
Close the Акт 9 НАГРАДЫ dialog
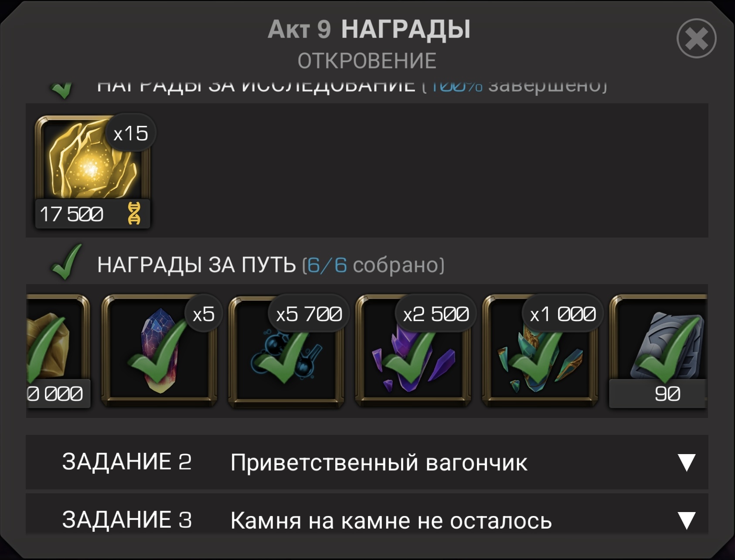pyautogui.click(x=696, y=38)
